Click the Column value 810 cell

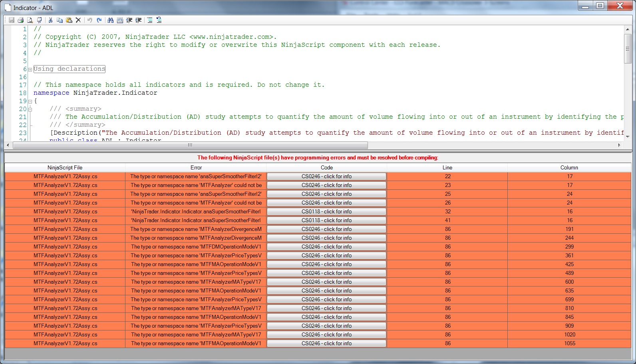click(569, 308)
